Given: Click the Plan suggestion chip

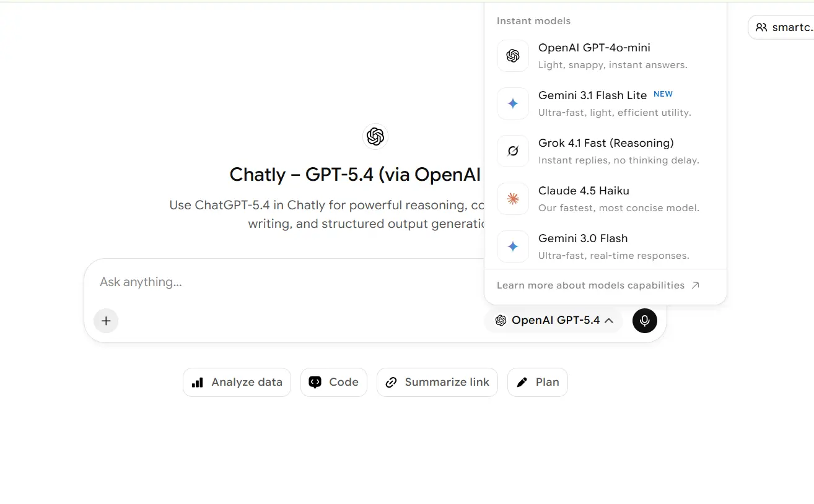Looking at the screenshot, I should click(537, 382).
